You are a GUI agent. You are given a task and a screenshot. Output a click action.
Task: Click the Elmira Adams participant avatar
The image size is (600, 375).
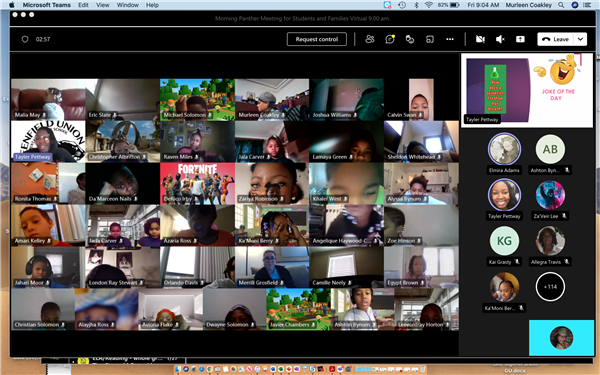[x=504, y=149]
